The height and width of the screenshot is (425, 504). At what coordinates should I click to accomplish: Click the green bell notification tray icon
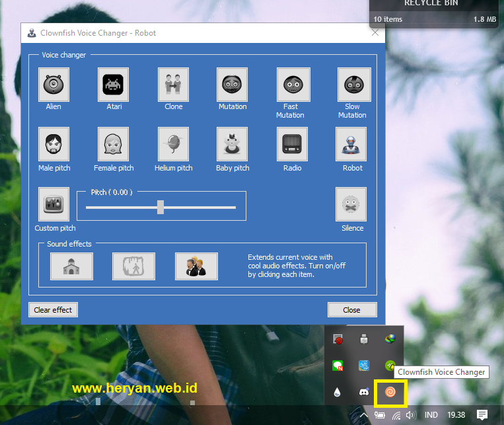[390, 366]
